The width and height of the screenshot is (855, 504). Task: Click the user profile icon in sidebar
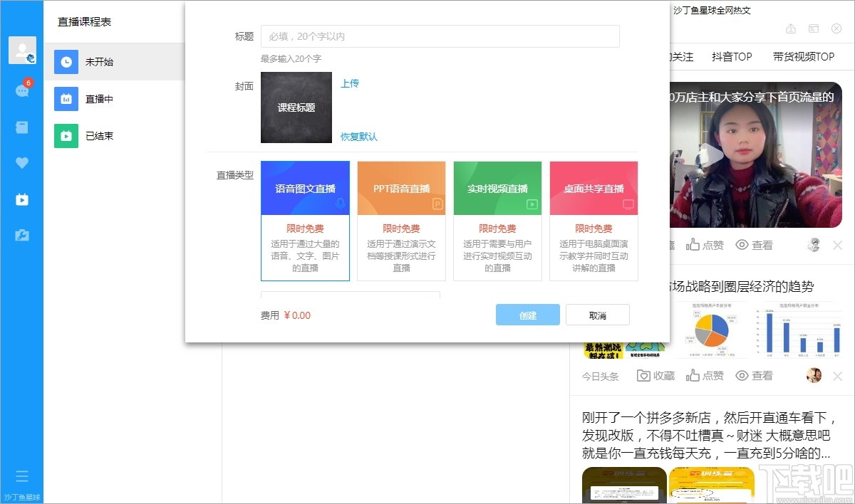tap(22, 50)
